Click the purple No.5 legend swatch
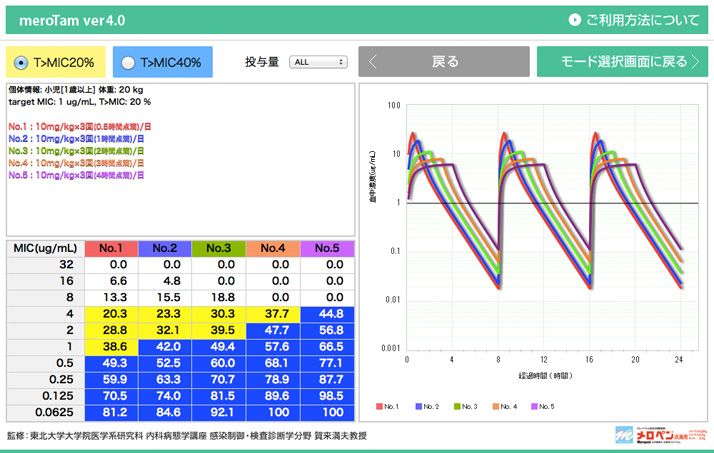This screenshot has height=453, width=714. [x=533, y=406]
